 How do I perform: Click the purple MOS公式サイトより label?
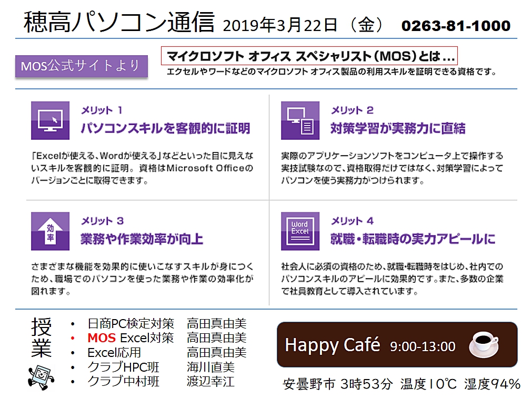coord(81,66)
